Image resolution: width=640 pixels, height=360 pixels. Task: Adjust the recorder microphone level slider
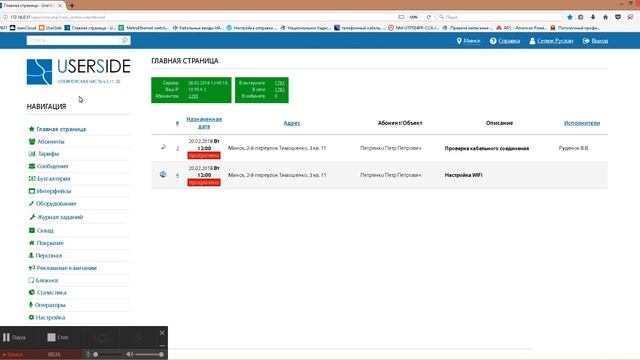pos(106,354)
